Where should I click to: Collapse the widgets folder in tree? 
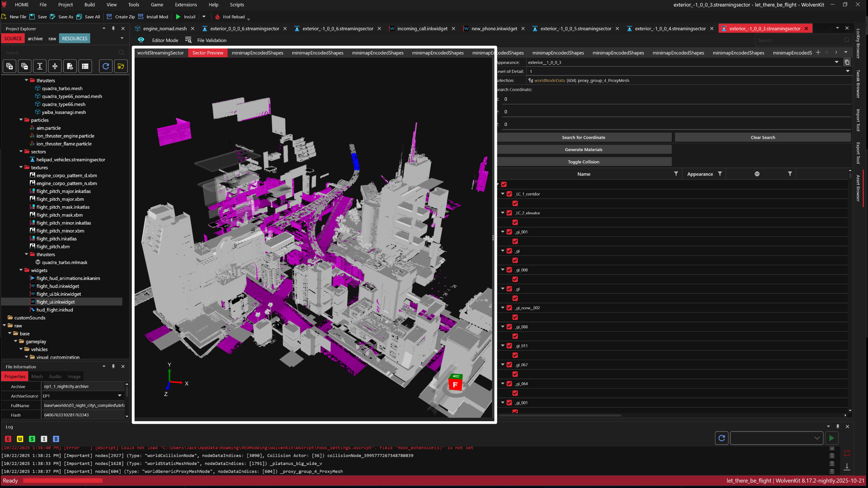pos(21,270)
